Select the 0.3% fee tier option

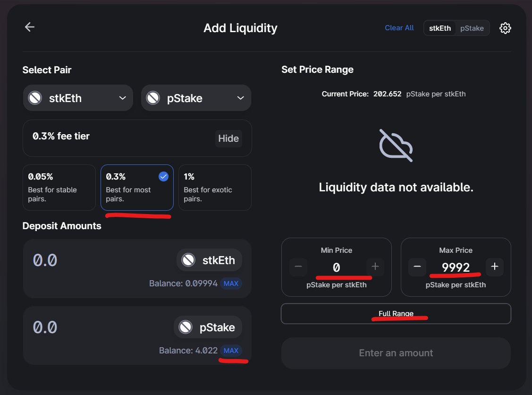coord(137,188)
